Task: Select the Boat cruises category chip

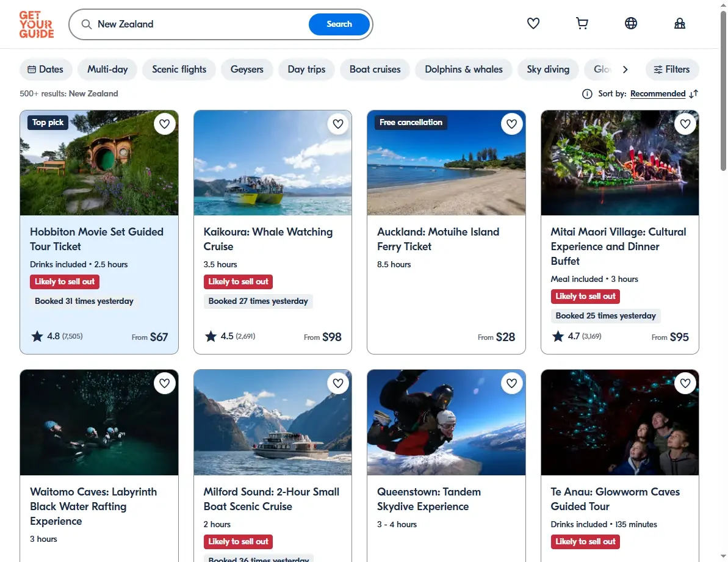Action: 375,70
